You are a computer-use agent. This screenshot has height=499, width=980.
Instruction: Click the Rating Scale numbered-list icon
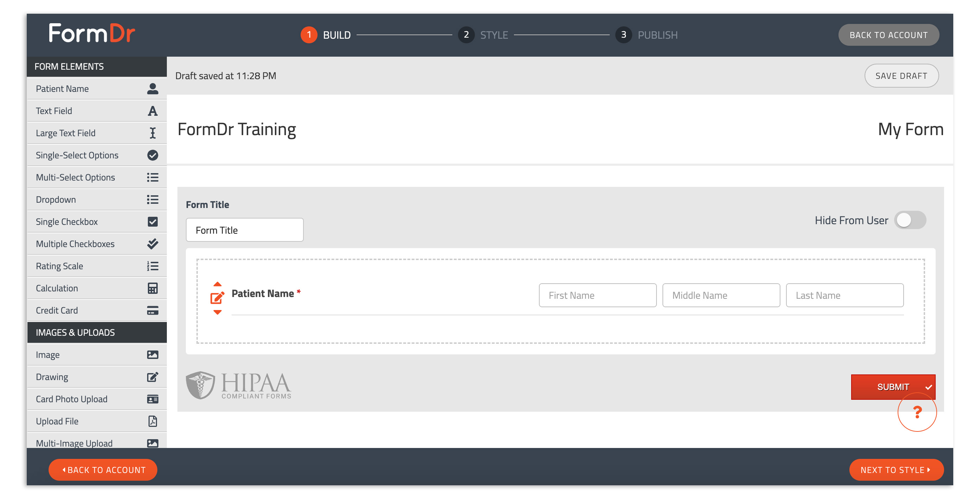click(152, 266)
